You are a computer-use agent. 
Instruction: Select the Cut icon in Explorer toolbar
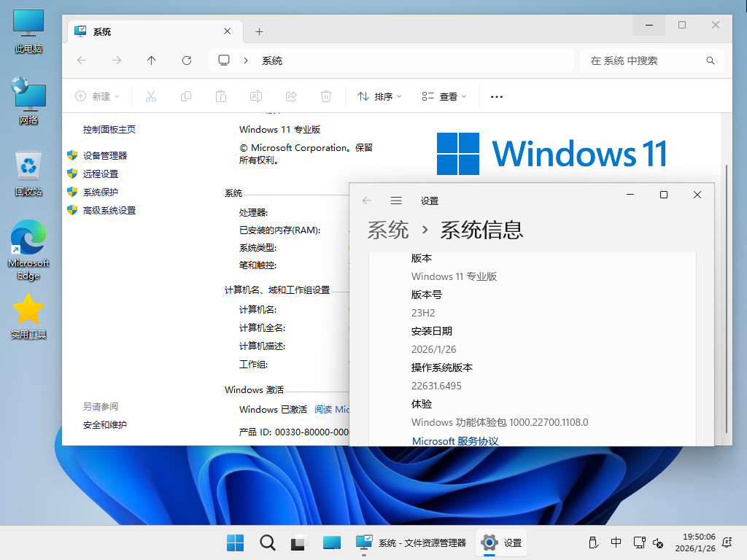pyautogui.click(x=151, y=96)
